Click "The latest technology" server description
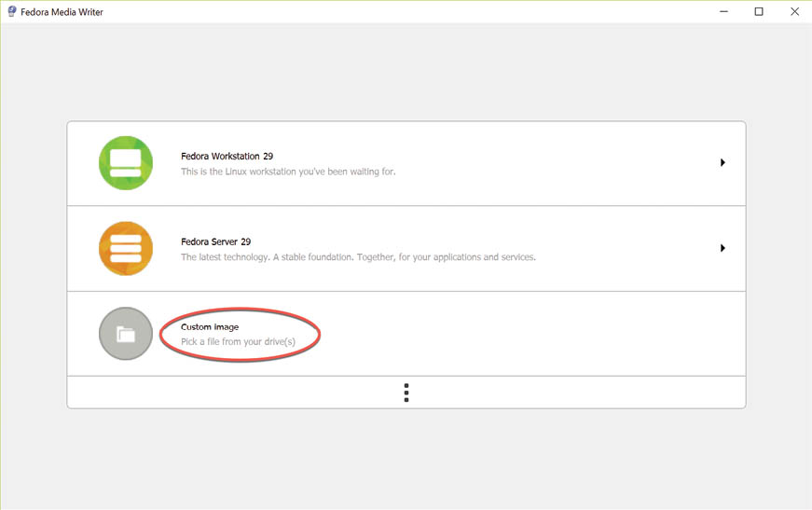 click(x=358, y=256)
